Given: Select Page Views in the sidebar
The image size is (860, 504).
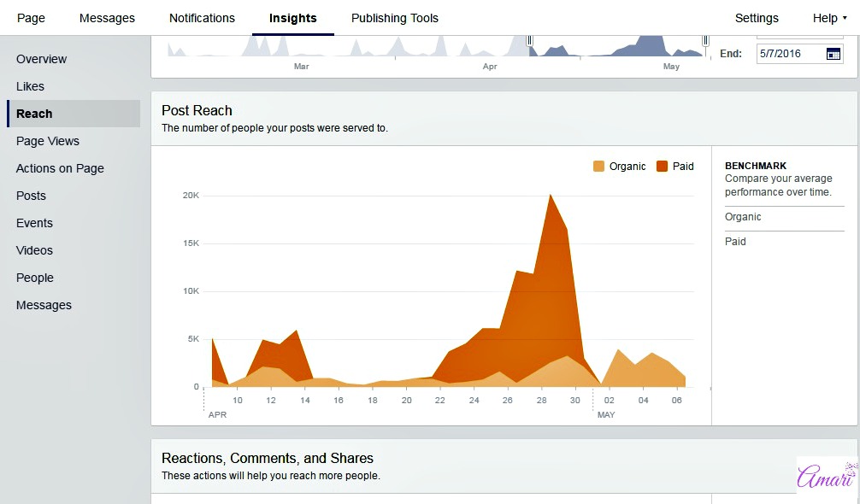Looking at the screenshot, I should tap(48, 141).
